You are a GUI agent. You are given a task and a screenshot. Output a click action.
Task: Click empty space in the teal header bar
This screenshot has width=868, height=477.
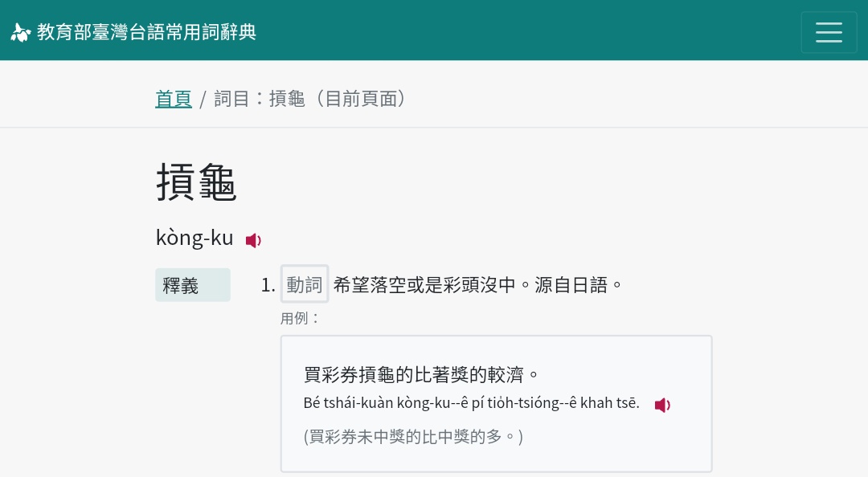tap(522, 31)
